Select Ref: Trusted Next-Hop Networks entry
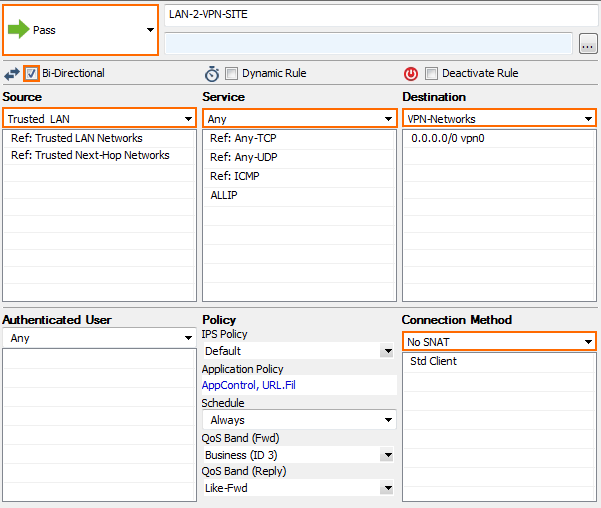601x508 pixels. 90,155
